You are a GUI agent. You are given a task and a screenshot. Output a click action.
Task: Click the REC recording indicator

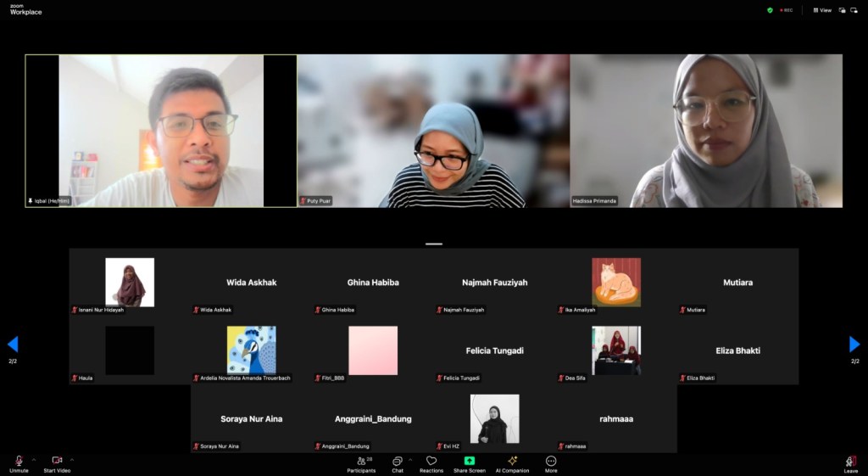tap(786, 10)
